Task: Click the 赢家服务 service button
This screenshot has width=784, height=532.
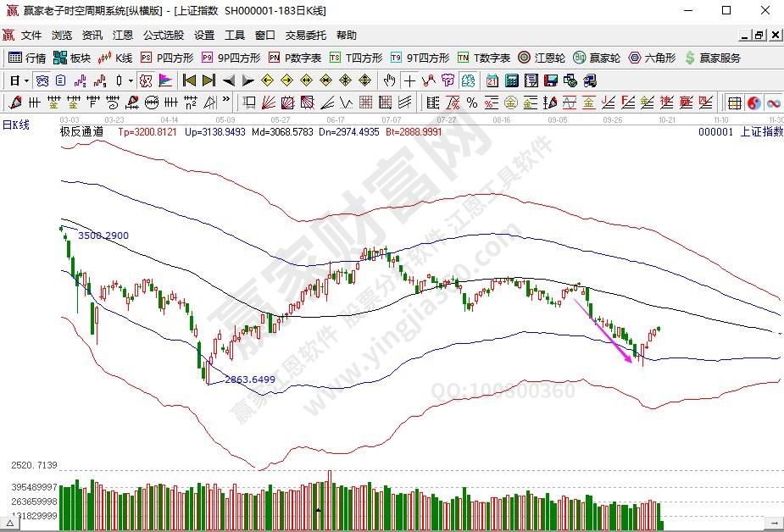Action: click(x=712, y=58)
